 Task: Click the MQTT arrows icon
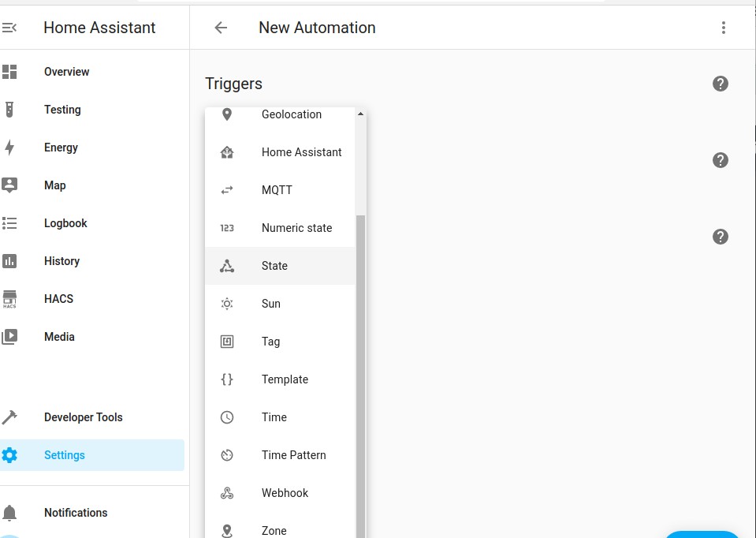click(x=226, y=190)
